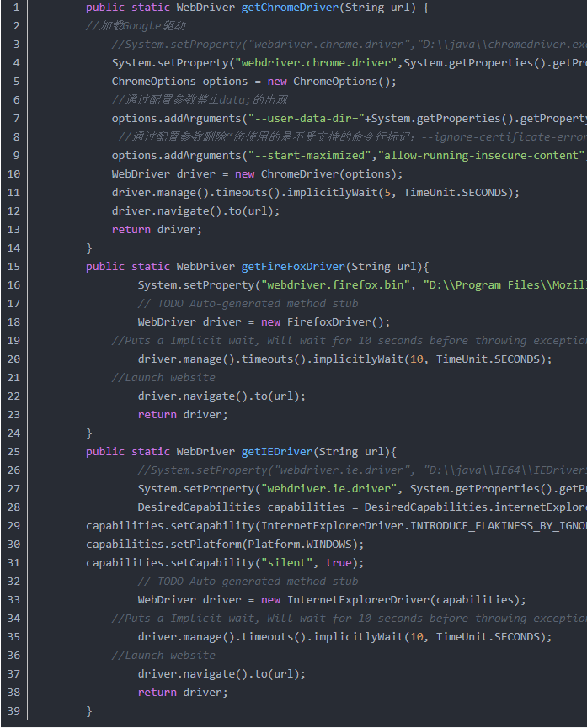
Task: Click "allow-running-insecure-content" string
Action: (481, 155)
